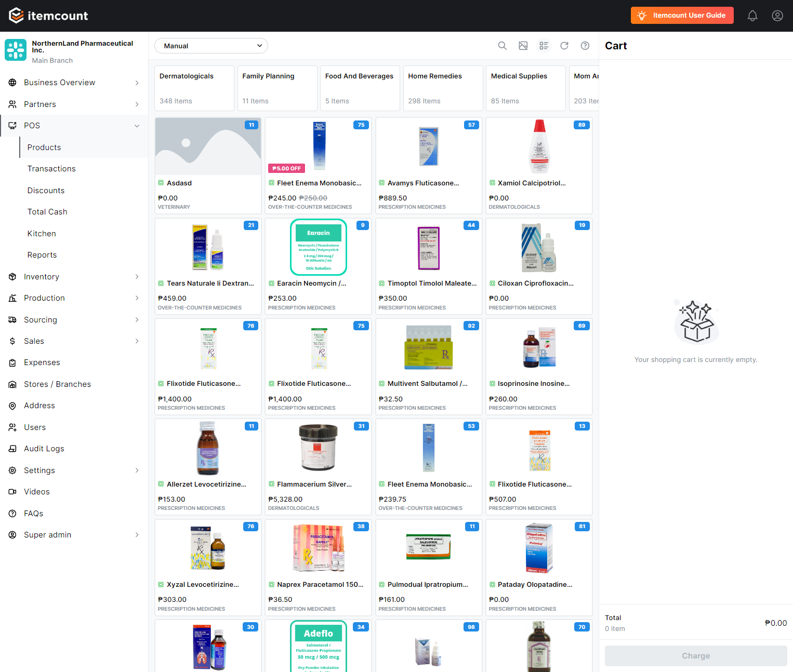
Task: Select the Dermatologicals category tab
Action: pyautogui.click(x=194, y=88)
